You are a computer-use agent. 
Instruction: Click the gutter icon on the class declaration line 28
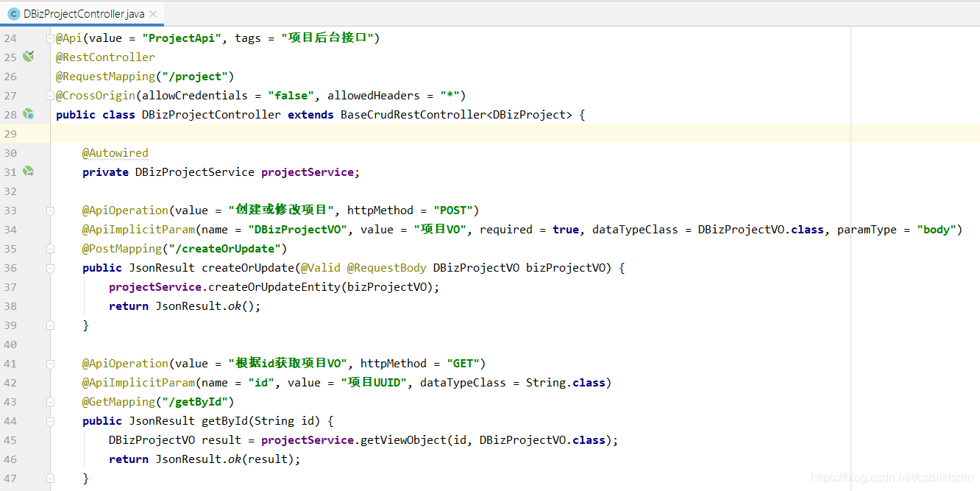tap(29, 113)
